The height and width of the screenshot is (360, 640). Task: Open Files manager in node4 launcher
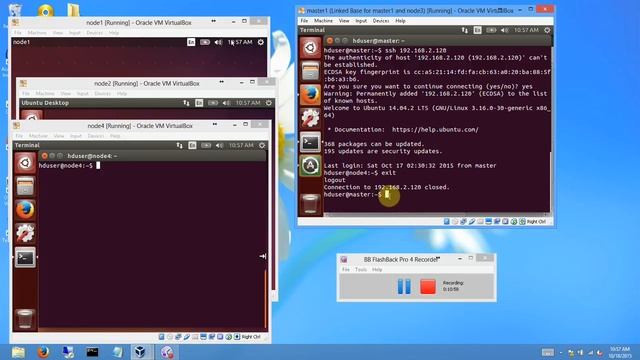click(x=25, y=187)
